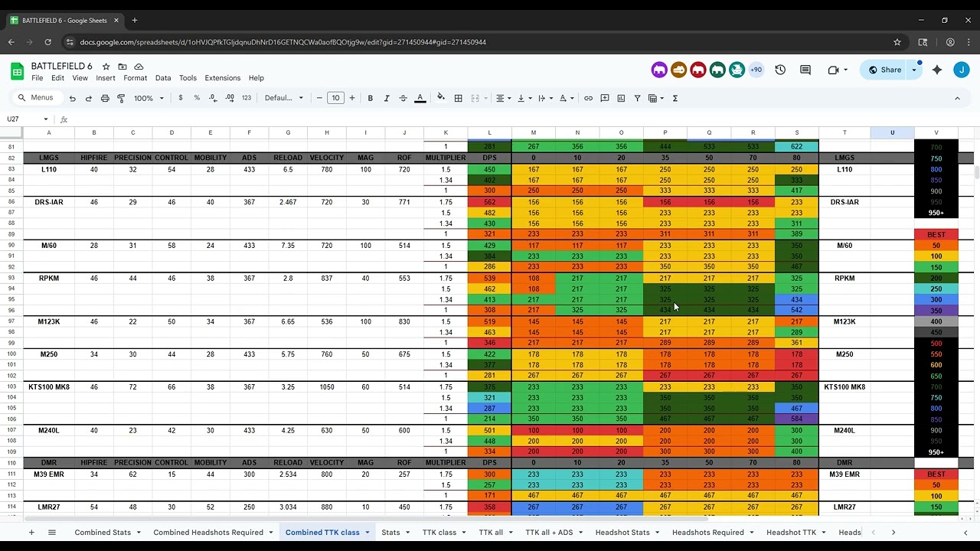The width and height of the screenshot is (980, 551).
Task: Open the comments panel icon beside Share
Action: coord(805,70)
